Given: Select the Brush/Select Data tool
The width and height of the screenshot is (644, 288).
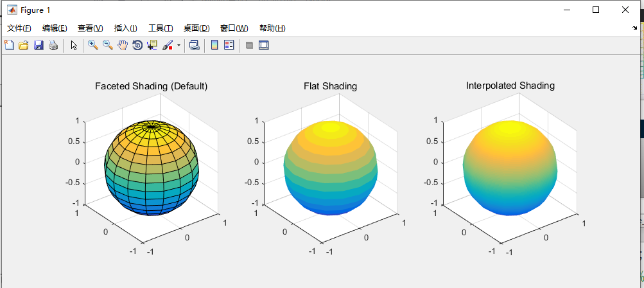Looking at the screenshot, I should point(168,45).
